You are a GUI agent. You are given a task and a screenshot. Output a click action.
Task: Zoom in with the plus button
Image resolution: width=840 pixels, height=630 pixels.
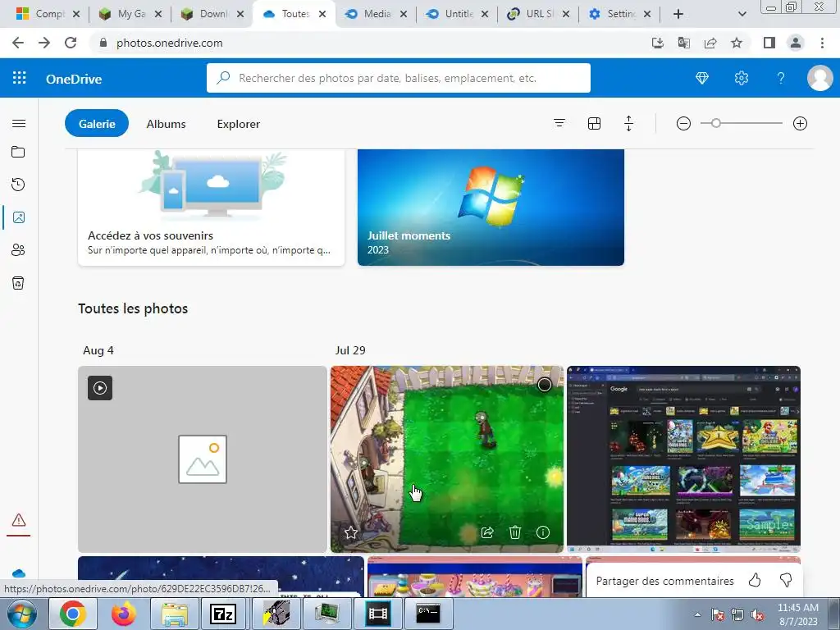800,124
